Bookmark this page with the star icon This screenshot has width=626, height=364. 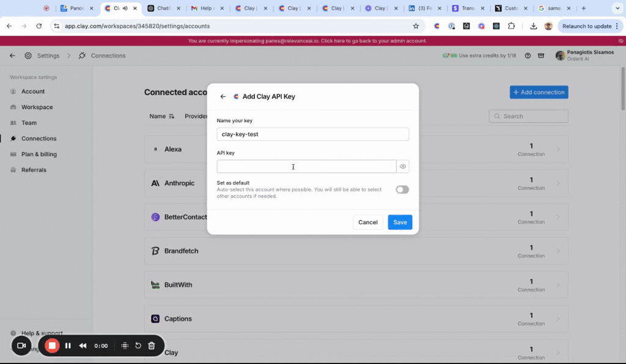click(x=416, y=26)
